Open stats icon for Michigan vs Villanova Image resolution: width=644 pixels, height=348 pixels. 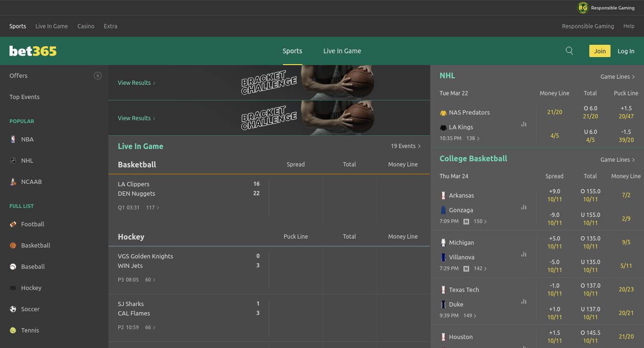[x=524, y=254]
